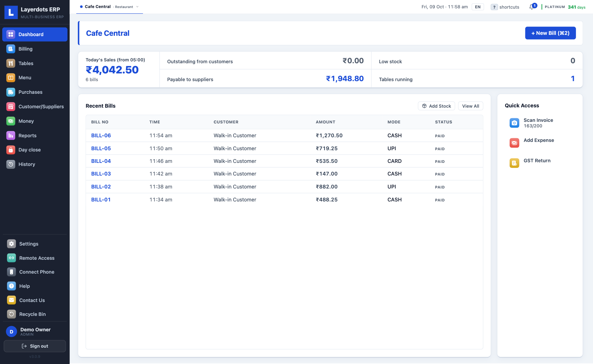Click the History clock icon
The height and width of the screenshot is (364, 593).
click(11, 164)
